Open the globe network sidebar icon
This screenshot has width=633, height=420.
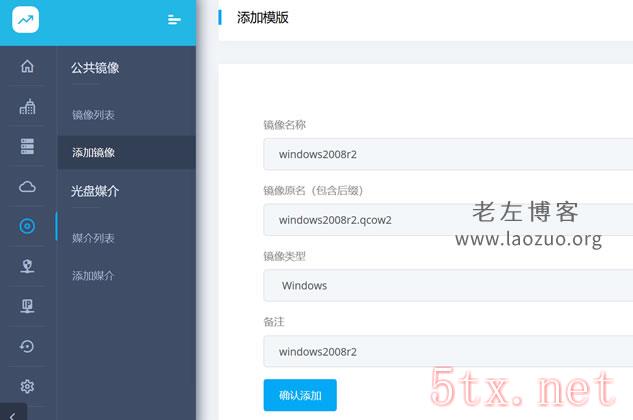pos(27,266)
